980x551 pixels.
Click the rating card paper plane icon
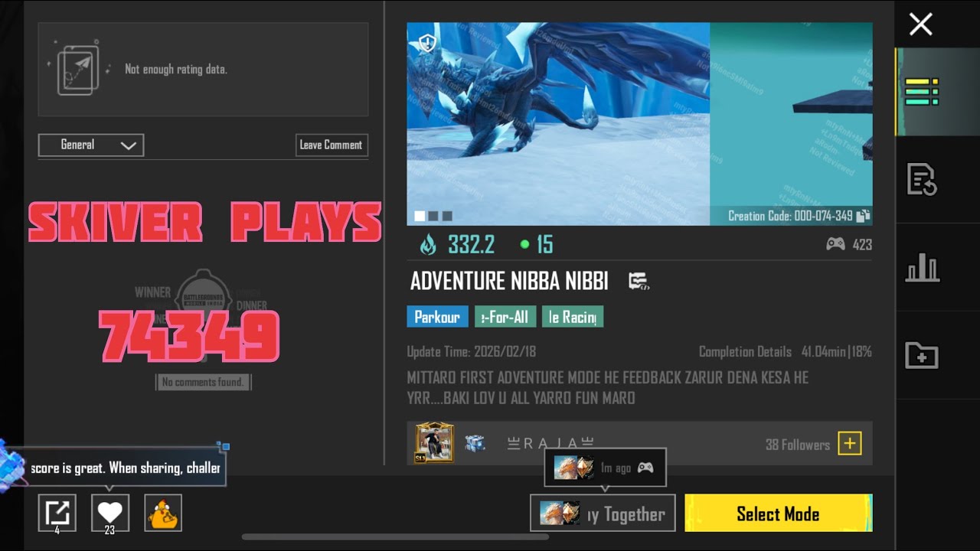(77, 69)
